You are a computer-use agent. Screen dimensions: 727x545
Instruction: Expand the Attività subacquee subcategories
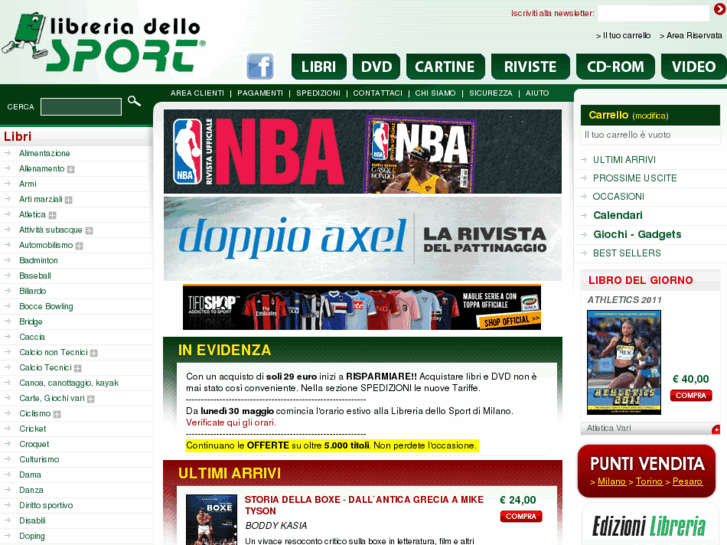[x=89, y=231]
